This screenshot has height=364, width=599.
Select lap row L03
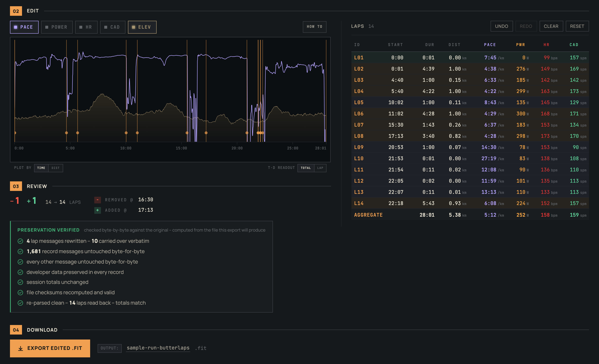pos(470,80)
